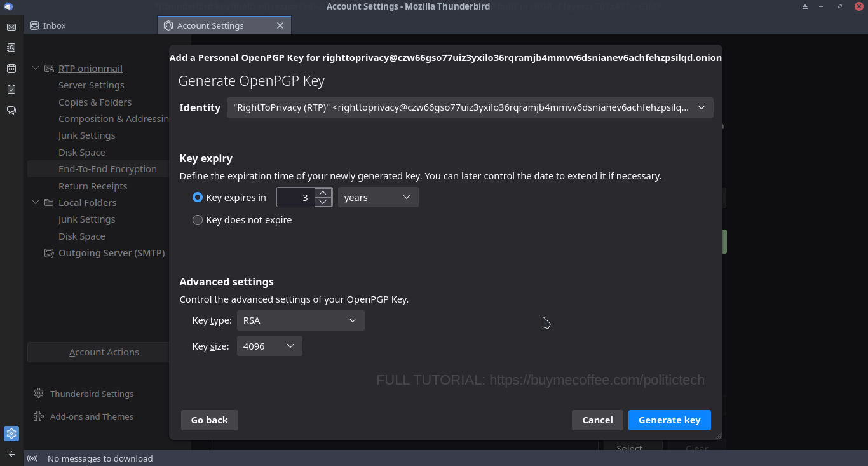Select Key expires in radio button
Viewport: 868px width, 466px height.
[x=198, y=198]
